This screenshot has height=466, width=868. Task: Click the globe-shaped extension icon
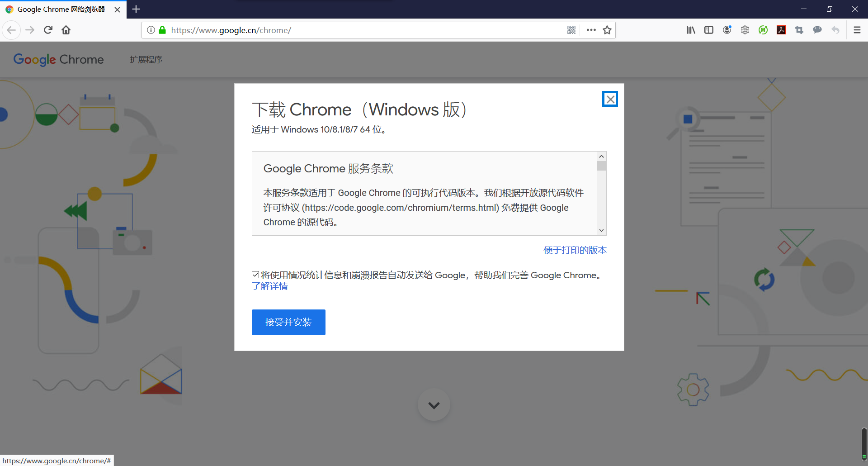point(745,30)
